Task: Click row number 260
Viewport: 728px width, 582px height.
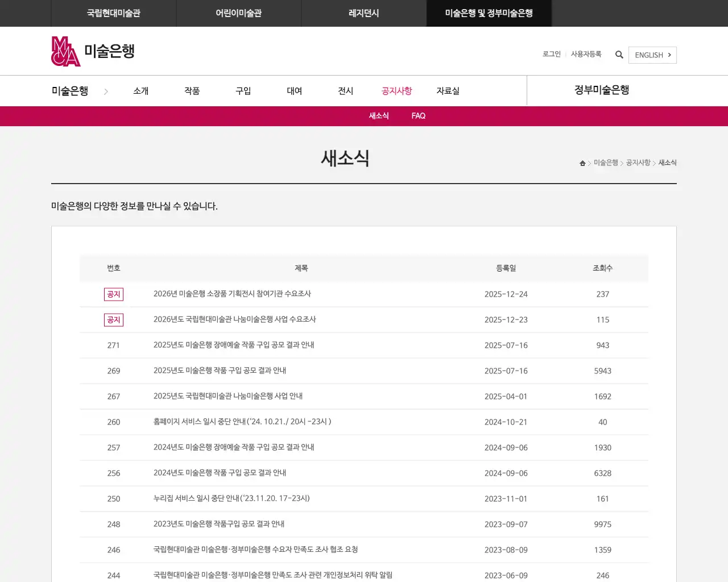Action: pos(114,422)
